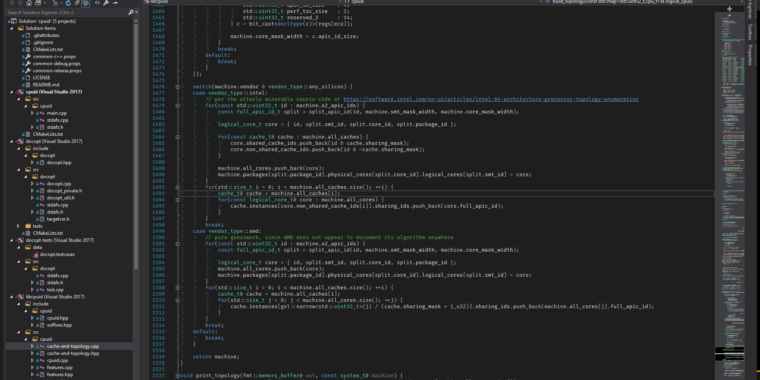The height and width of the screenshot is (380, 760).
Task: Focus the Search Solution Explorer field
Action: [x=67, y=13]
